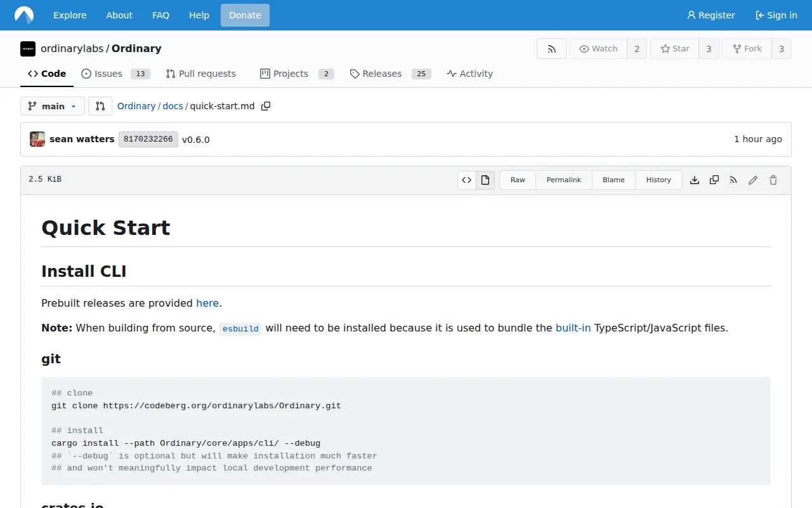Click the esbuild inline code
Screen dimensions: 812x508
pos(240,329)
